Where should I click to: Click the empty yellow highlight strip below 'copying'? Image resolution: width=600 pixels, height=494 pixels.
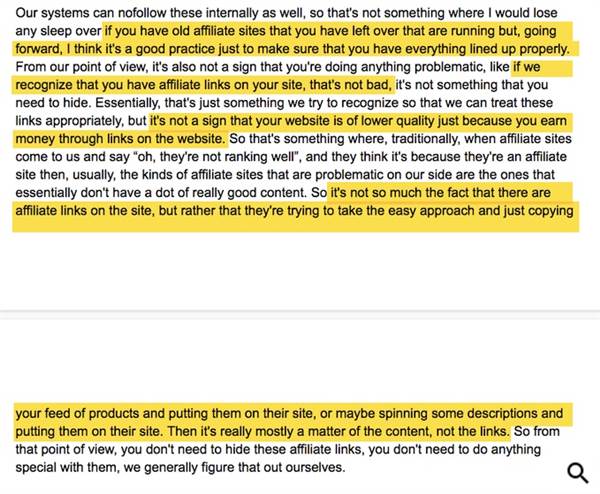click(295, 225)
